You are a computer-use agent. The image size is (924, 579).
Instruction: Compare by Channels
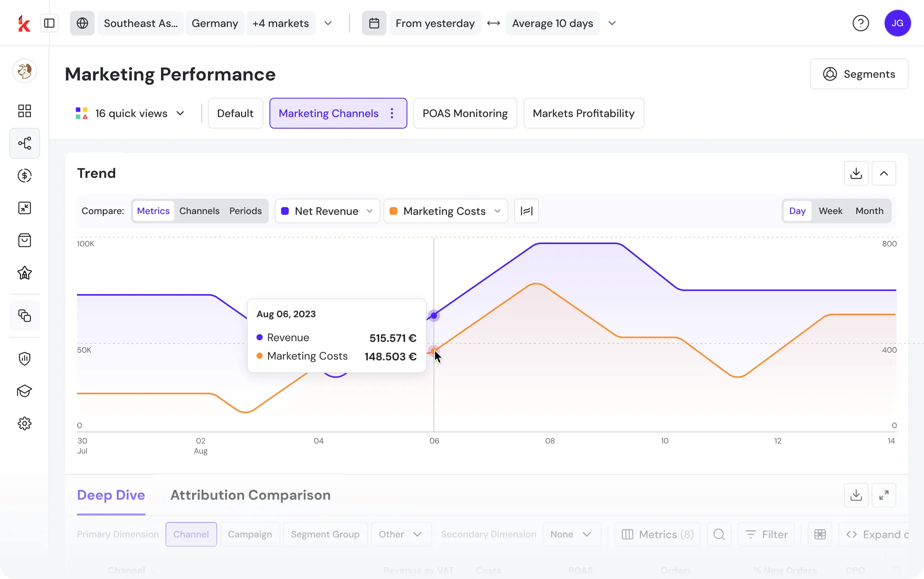(x=199, y=211)
